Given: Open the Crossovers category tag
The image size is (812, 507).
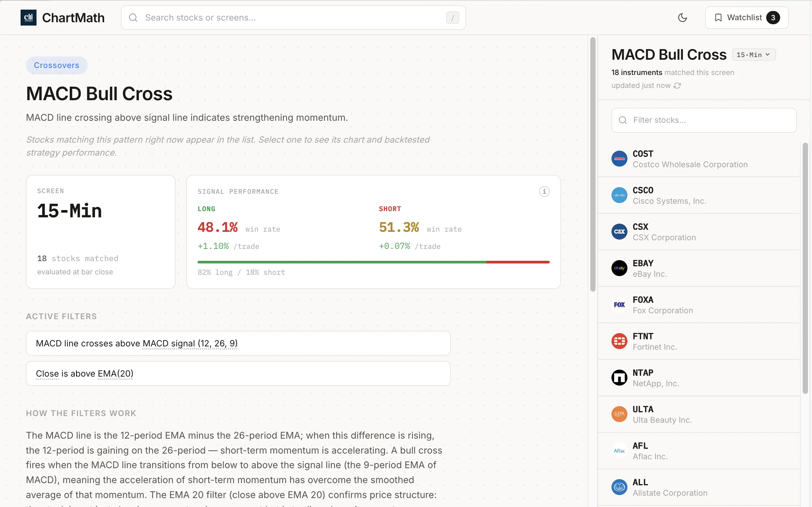Looking at the screenshot, I should [x=57, y=65].
